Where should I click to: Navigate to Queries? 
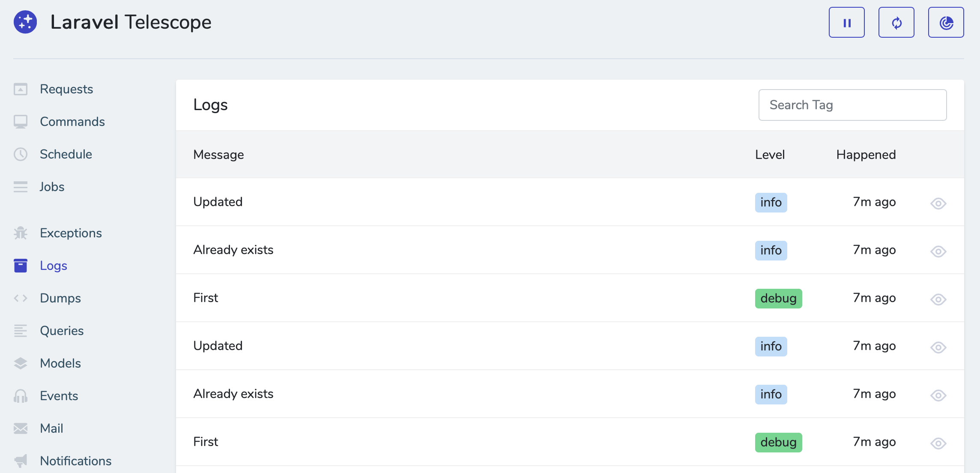[61, 330]
